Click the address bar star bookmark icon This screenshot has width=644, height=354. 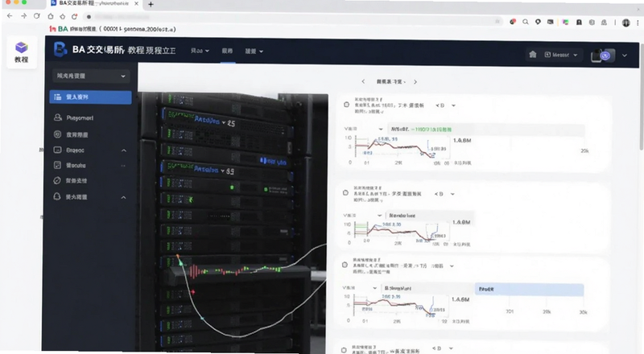497,22
